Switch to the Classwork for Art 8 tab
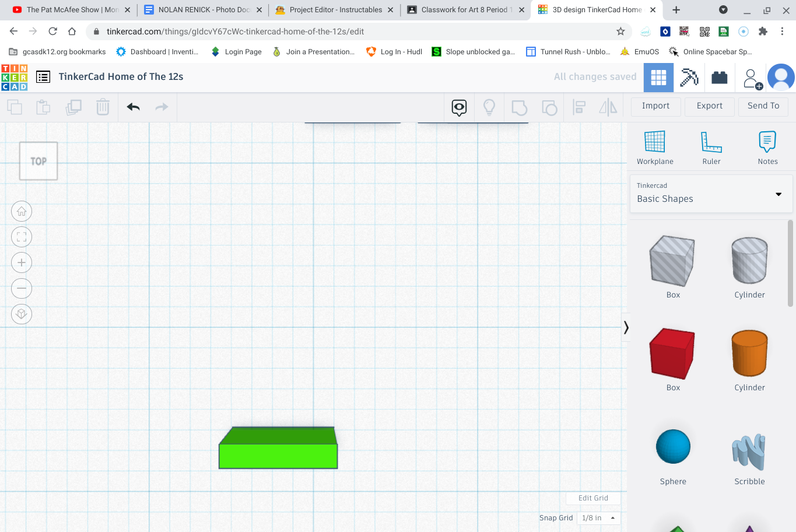The height and width of the screenshot is (532, 796). click(461, 9)
